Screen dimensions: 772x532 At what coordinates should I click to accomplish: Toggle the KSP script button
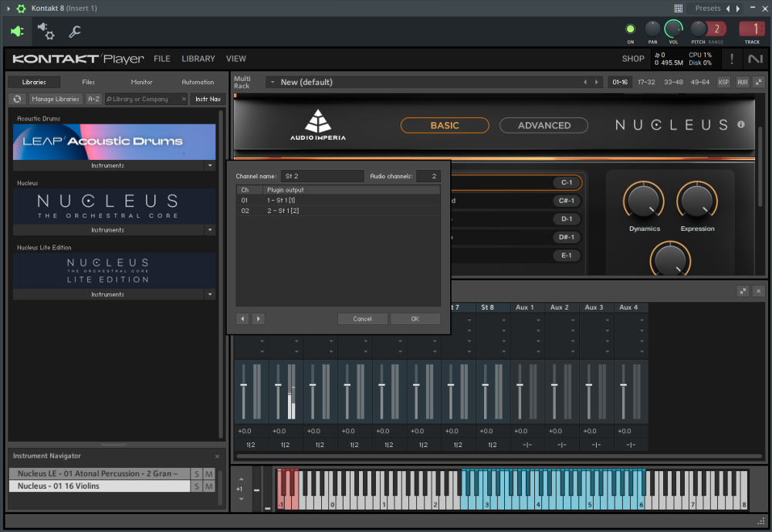click(x=723, y=83)
